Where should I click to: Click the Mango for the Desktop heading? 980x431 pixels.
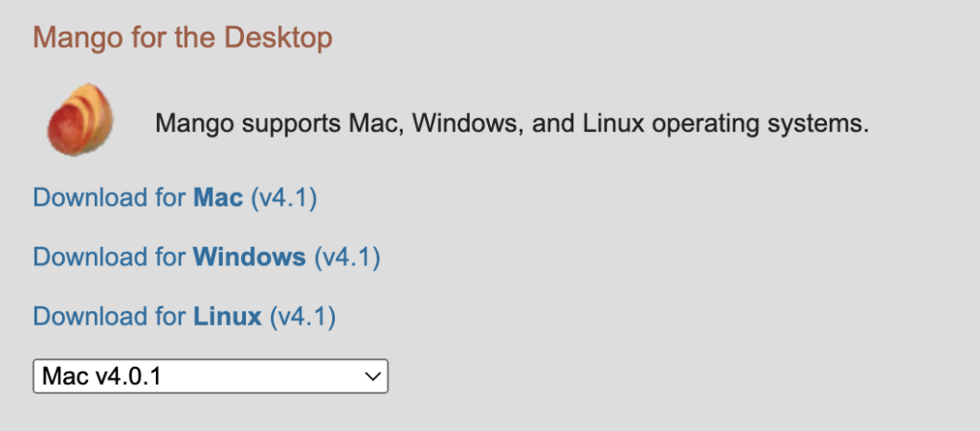click(x=183, y=37)
